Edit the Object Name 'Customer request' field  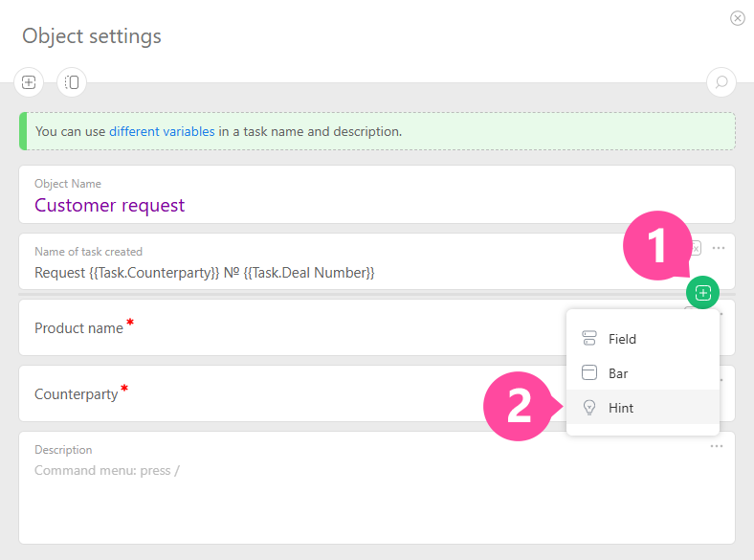click(110, 205)
